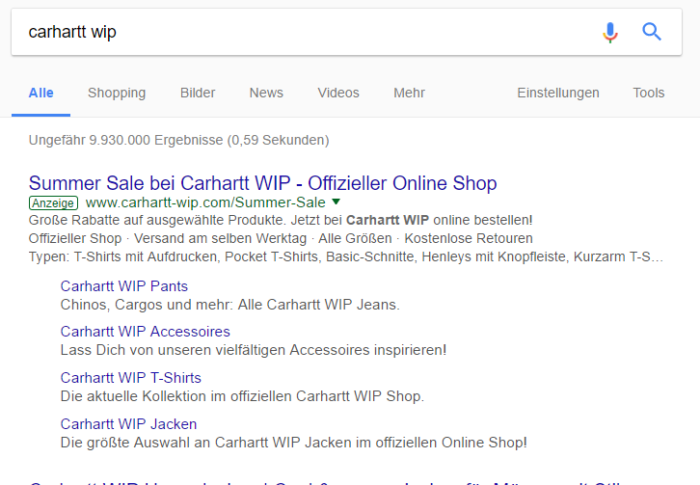Click the 'Große Rabatte auf ausgewählte Produkte' description line

(x=280, y=220)
